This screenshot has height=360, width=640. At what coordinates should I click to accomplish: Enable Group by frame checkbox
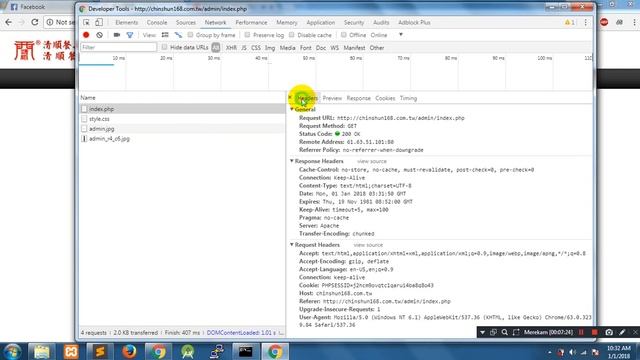[x=191, y=35]
